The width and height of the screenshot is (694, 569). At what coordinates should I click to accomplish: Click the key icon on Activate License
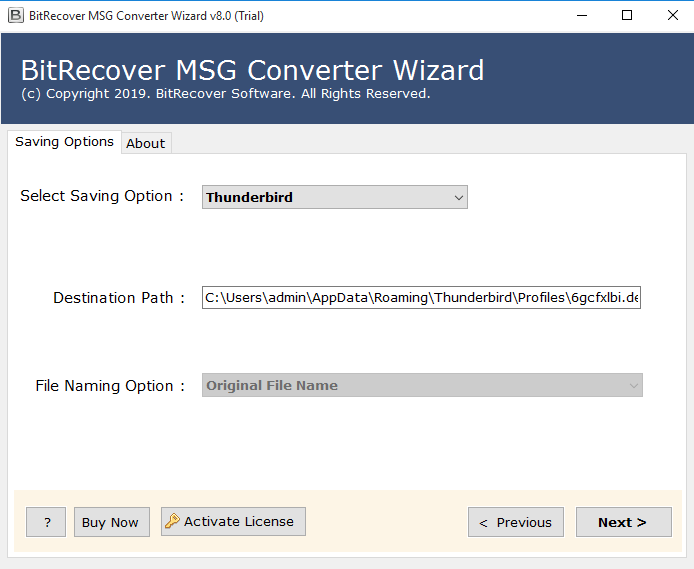[x=172, y=521]
